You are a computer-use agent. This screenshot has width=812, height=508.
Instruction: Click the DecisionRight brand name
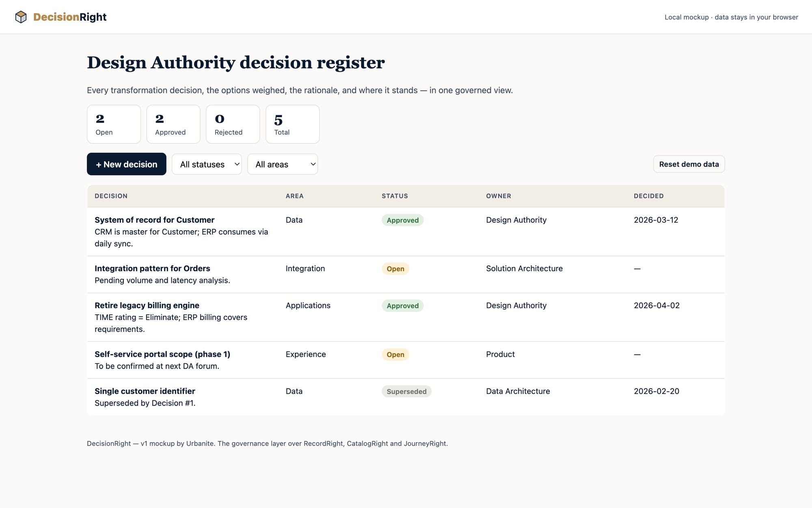pyautogui.click(x=70, y=17)
